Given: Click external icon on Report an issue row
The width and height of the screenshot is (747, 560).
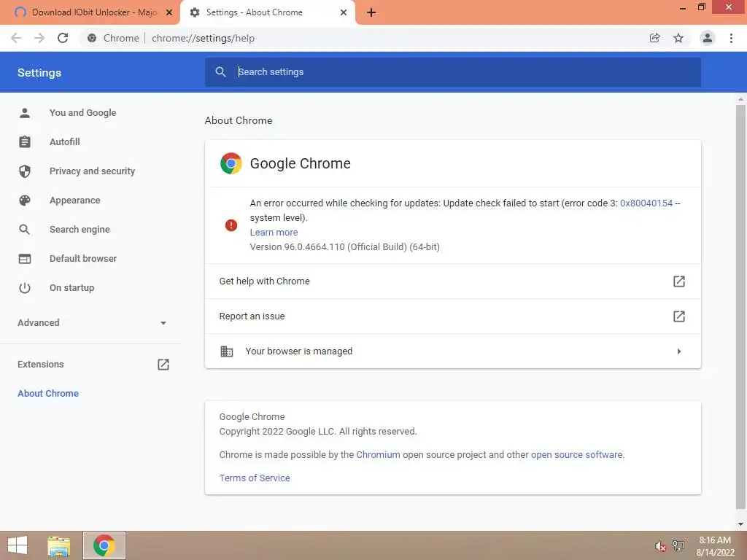Looking at the screenshot, I should (x=679, y=316).
